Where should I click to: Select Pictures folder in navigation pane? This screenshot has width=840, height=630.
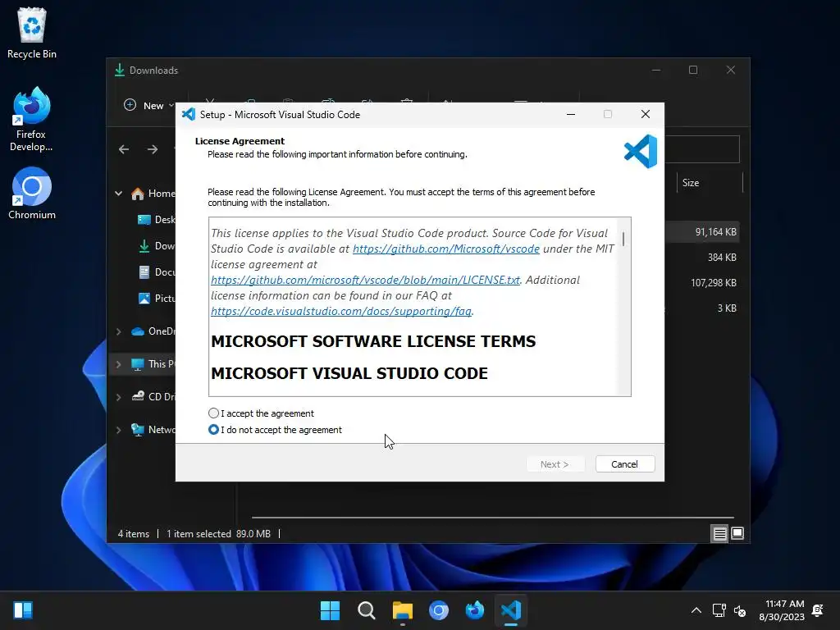point(157,299)
